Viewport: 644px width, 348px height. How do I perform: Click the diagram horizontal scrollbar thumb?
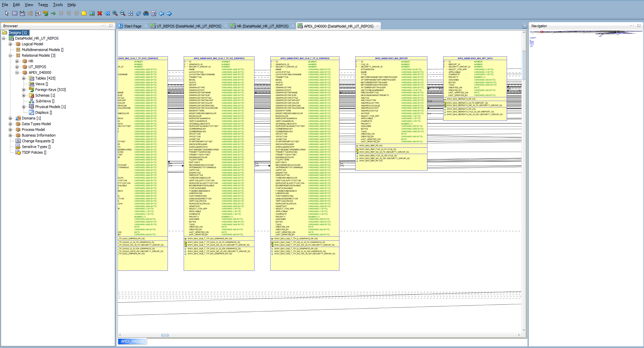coord(165,335)
